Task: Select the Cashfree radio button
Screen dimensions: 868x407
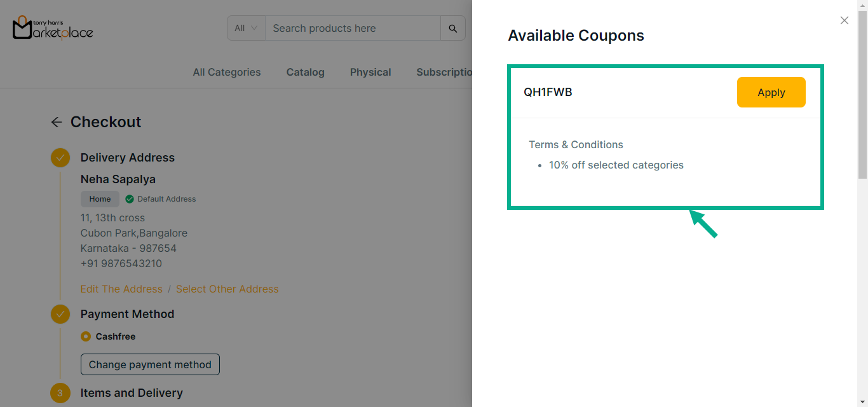Action: [86, 336]
